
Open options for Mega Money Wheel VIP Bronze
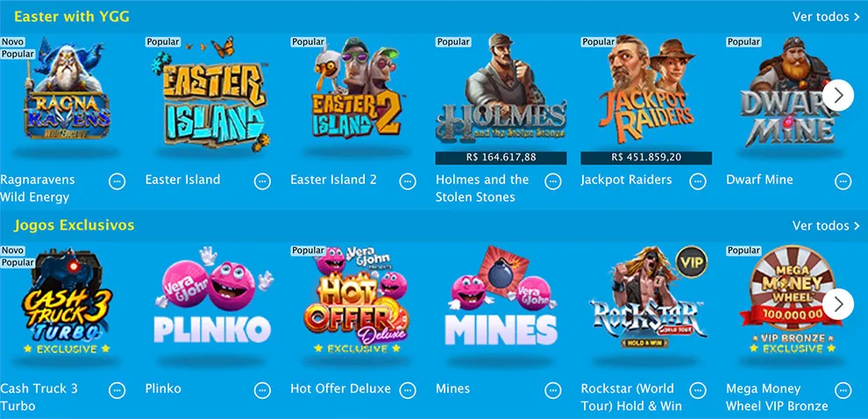coord(843,390)
